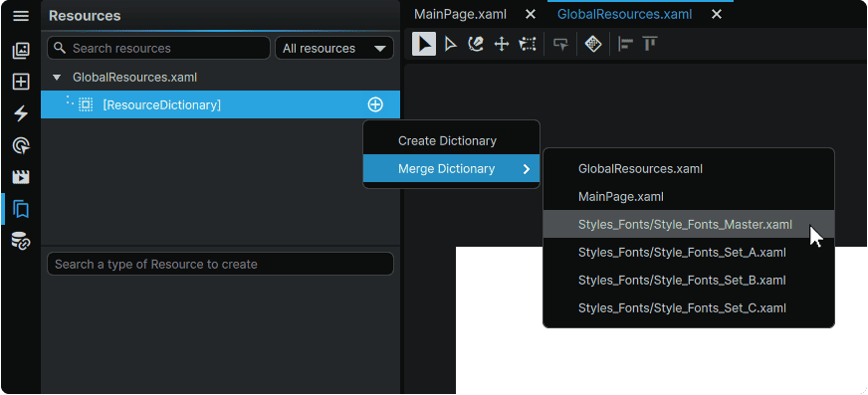Close the MainPage.xaml tab
868x395 pixels.
[531, 14]
